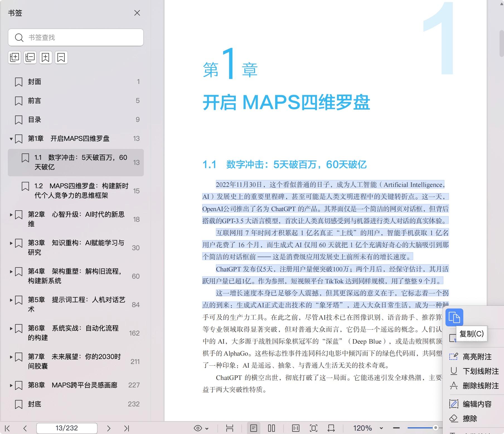Jump to the first page
Image resolution: width=504 pixels, height=434 pixels.
(x=8, y=428)
